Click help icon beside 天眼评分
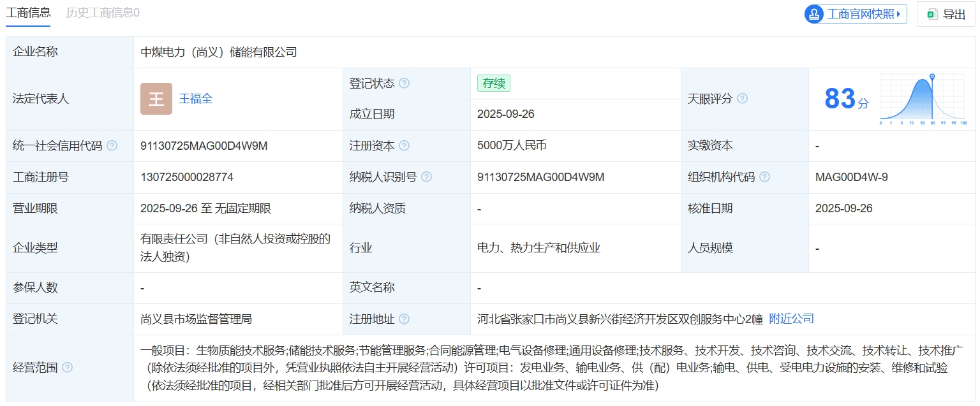Screen dimensions: 980x406 click(x=742, y=99)
